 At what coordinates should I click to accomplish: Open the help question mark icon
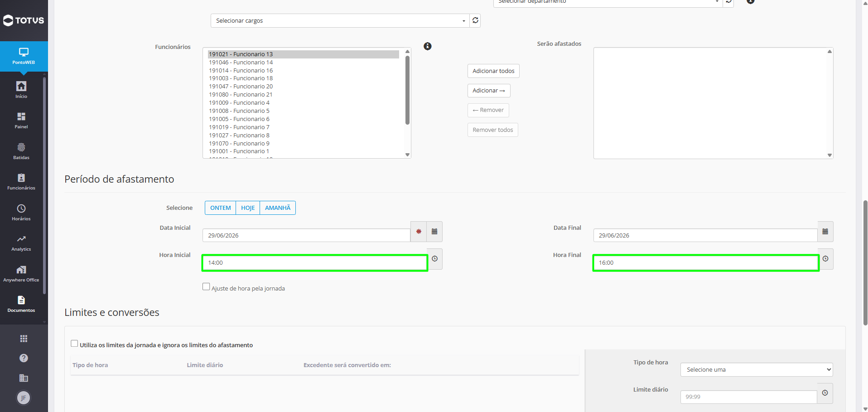coord(24,358)
